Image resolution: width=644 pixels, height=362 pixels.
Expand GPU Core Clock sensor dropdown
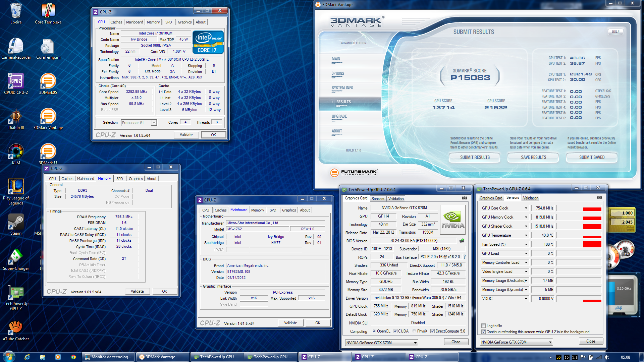click(x=526, y=208)
